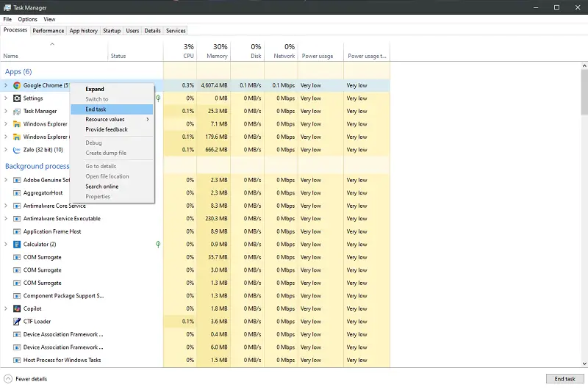Choose End task from the context menu
The image size is (588, 390).
112,109
